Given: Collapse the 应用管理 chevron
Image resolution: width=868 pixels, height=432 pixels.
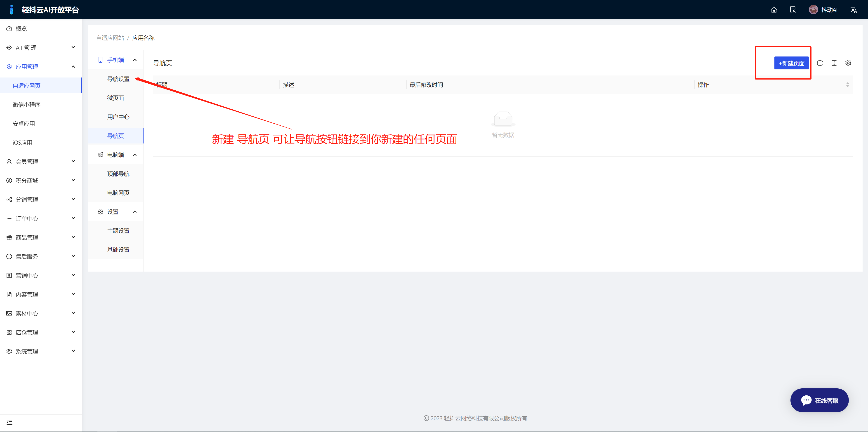Looking at the screenshot, I should click(x=73, y=67).
